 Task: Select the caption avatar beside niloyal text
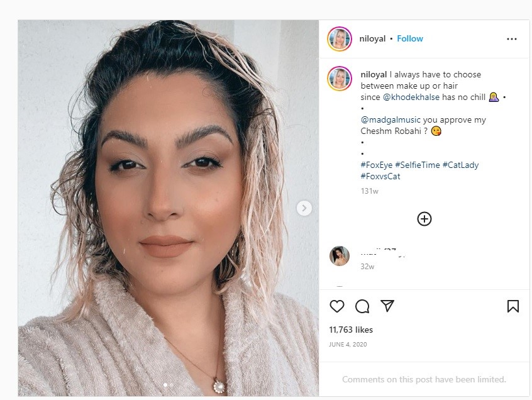coord(340,79)
